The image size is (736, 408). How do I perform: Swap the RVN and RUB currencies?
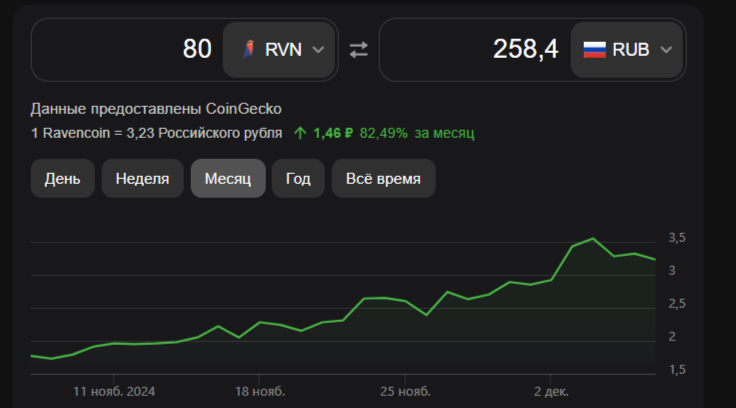click(359, 50)
